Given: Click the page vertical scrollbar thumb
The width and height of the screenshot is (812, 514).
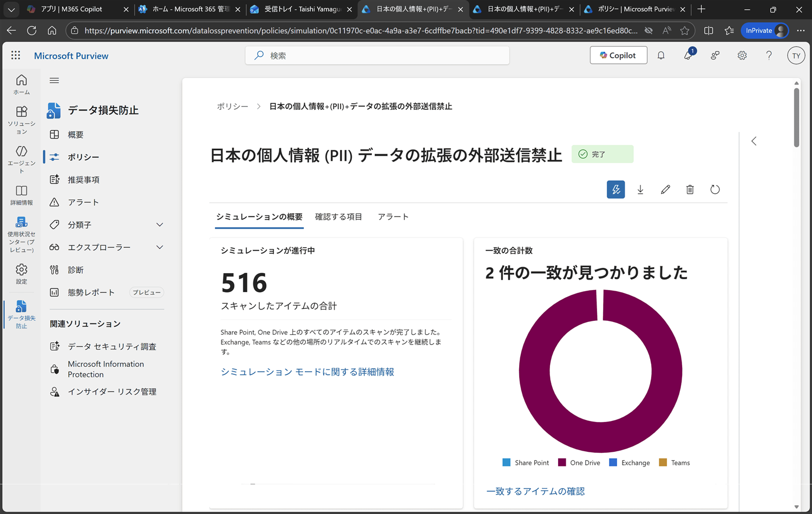Looking at the screenshot, I should 796,117.
